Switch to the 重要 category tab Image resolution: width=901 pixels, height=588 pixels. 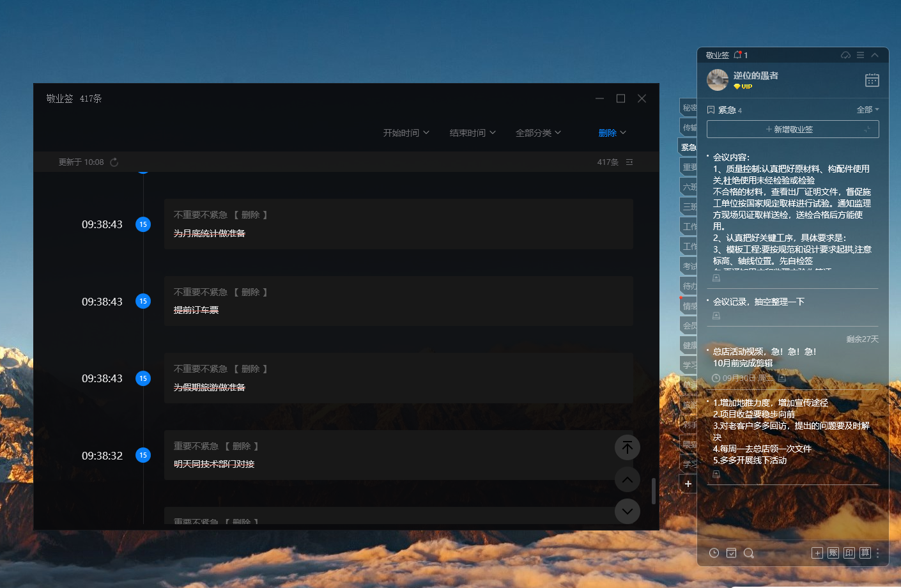(688, 167)
